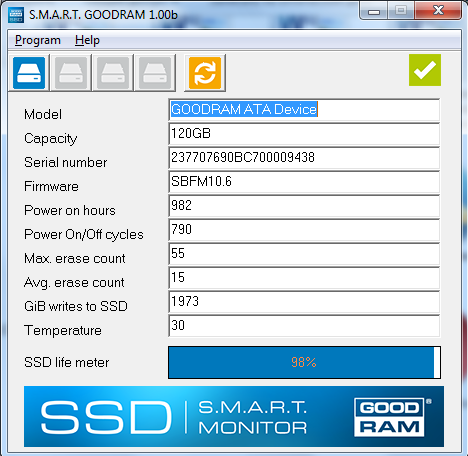The height and width of the screenshot is (456, 468).
Task: Click the Capacity field showing 120GB
Action: coord(304,134)
